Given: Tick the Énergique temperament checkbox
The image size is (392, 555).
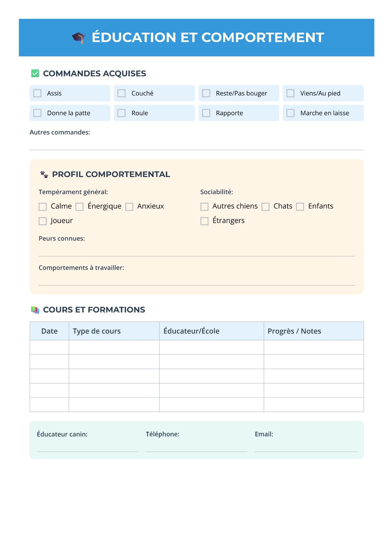Looking at the screenshot, I should pos(80,207).
